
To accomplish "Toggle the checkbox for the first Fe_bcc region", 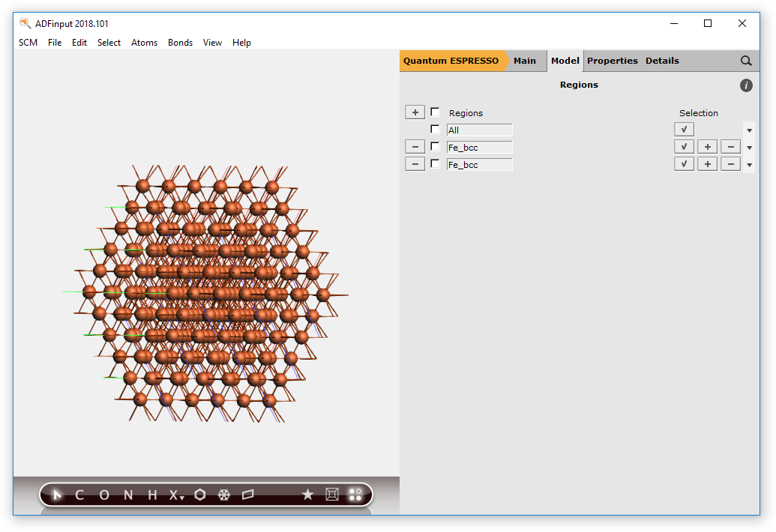I will pos(435,146).
